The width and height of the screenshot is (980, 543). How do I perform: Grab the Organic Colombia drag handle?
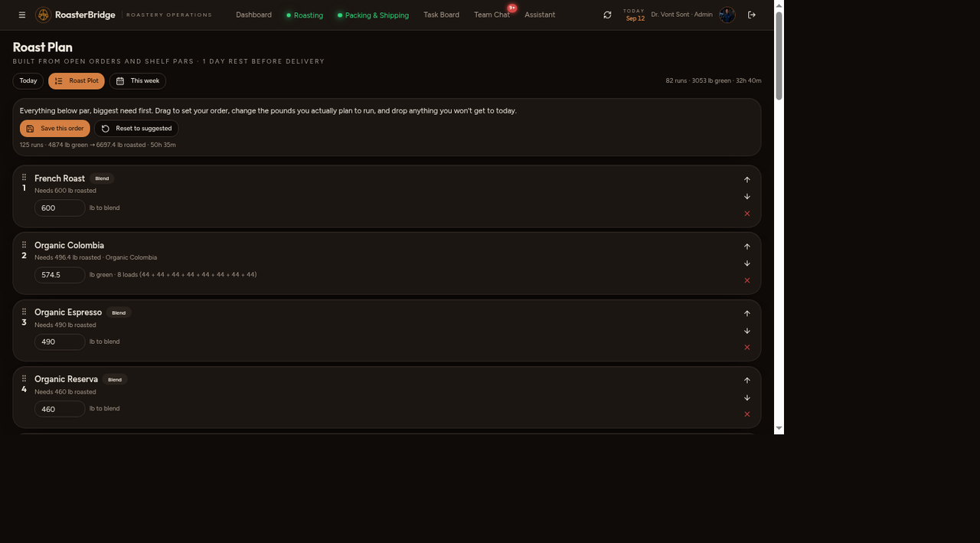tap(24, 245)
